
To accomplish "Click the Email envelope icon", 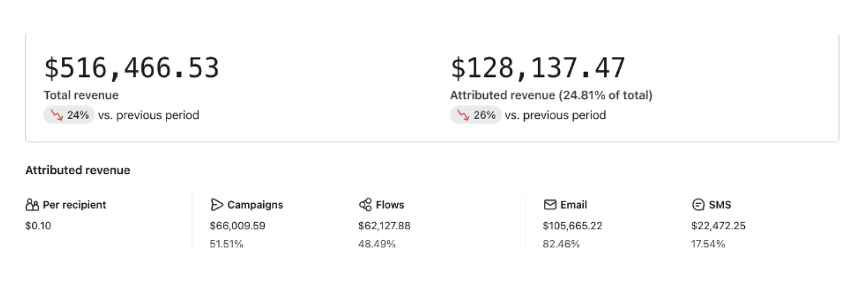I will 550,205.
